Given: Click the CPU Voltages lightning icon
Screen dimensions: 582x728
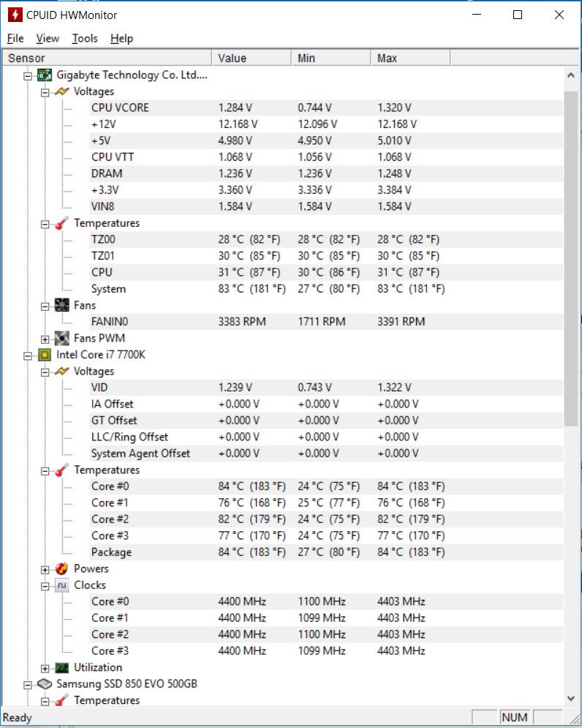Looking at the screenshot, I should point(61,371).
